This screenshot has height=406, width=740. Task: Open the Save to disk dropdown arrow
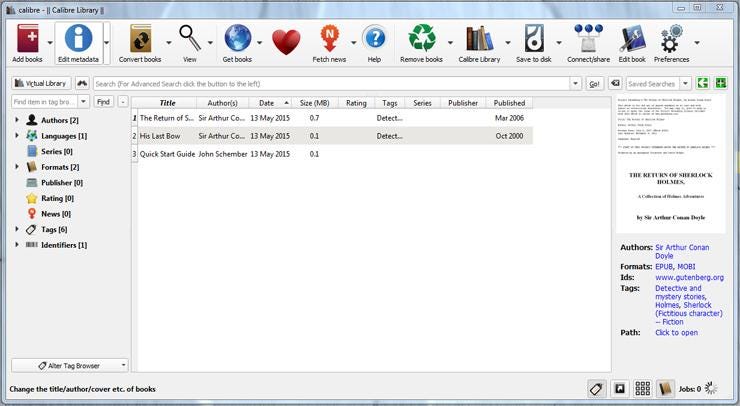(559, 43)
